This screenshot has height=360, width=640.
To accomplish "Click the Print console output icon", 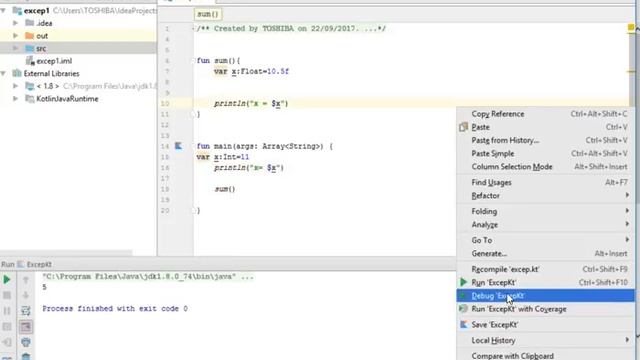I will point(25,342).
